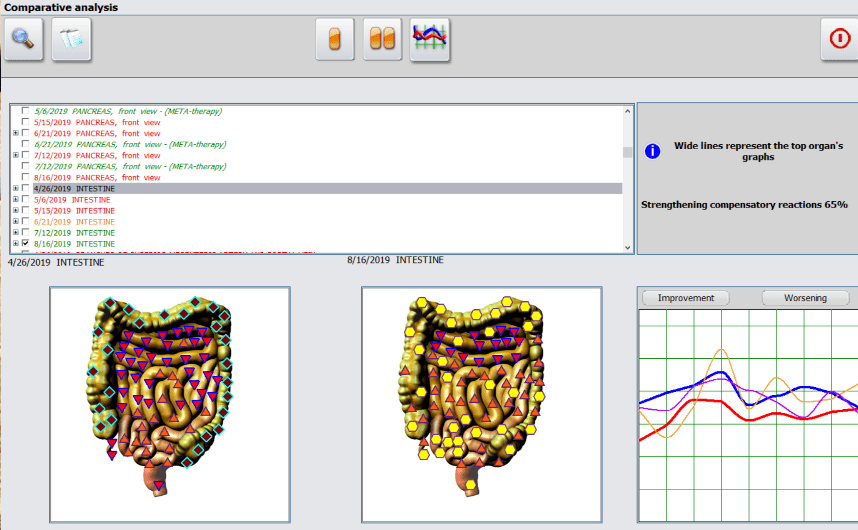
Task: Select the double panel view icon
Action: pos(382,40)
